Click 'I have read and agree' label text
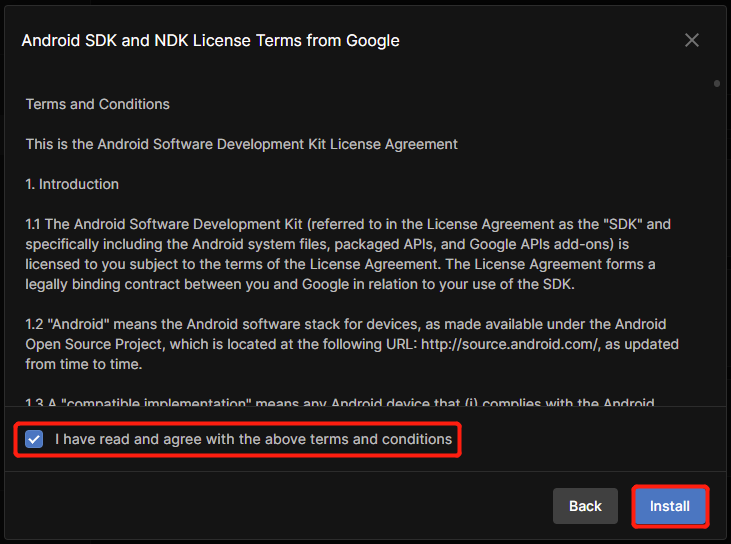731x544 pixels. [253, 439]
